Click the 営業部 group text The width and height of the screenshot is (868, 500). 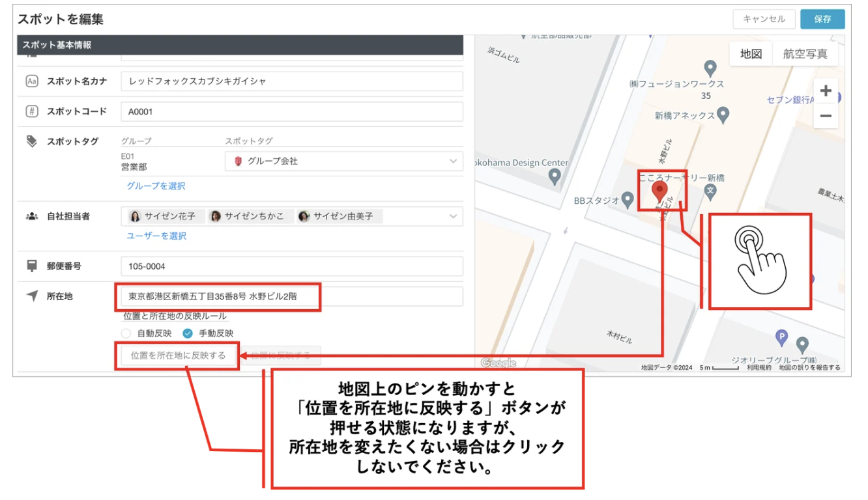[134, 167]
